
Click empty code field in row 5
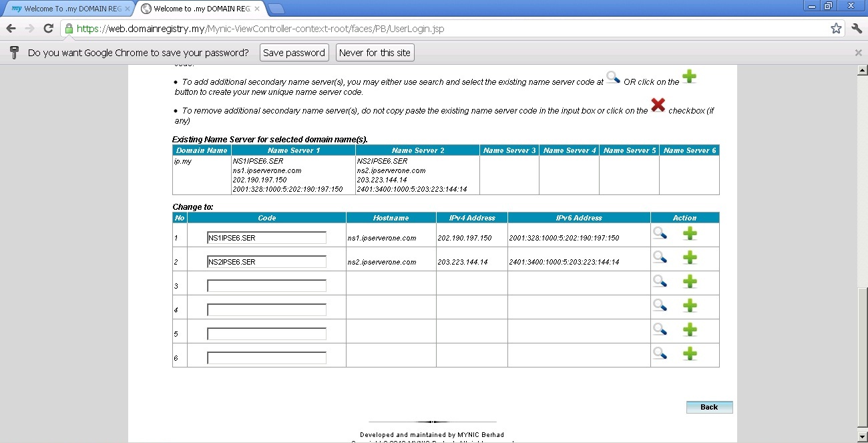pyautogui.click(x=266, y=334)
